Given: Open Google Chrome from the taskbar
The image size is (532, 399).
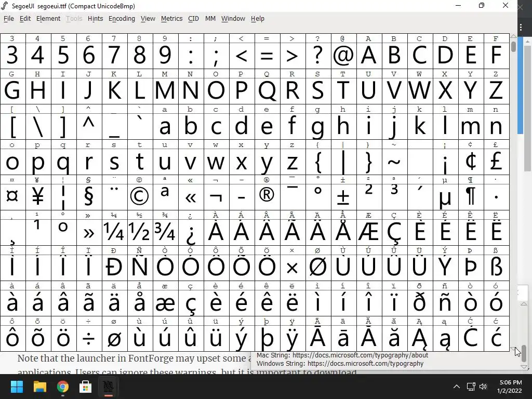Looking at the screenshot, I should [62, 387].
